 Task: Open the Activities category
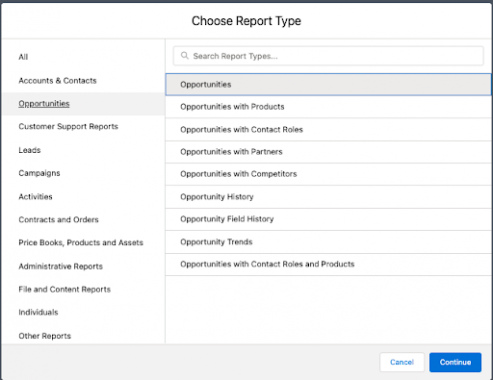click(35, 197)
